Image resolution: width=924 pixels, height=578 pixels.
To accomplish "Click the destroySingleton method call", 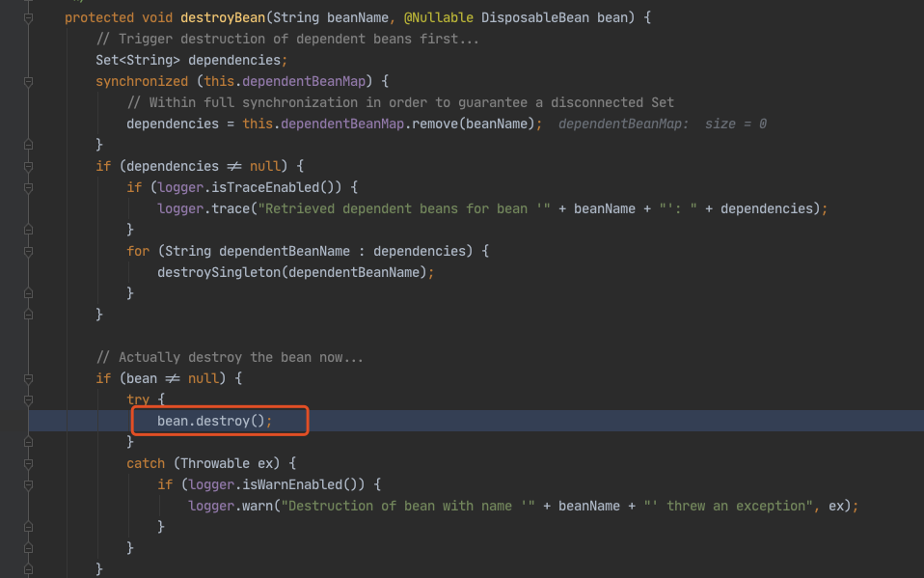I will [x=219, y=272].
